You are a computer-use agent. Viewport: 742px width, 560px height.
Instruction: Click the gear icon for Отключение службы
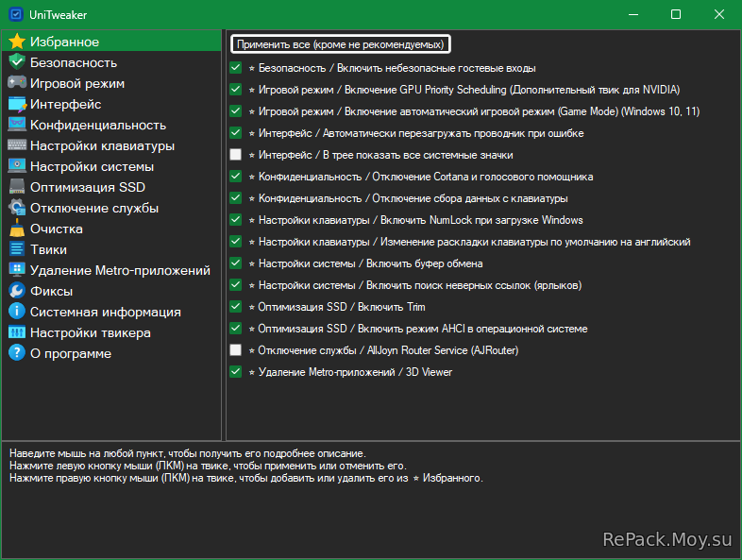16,208
